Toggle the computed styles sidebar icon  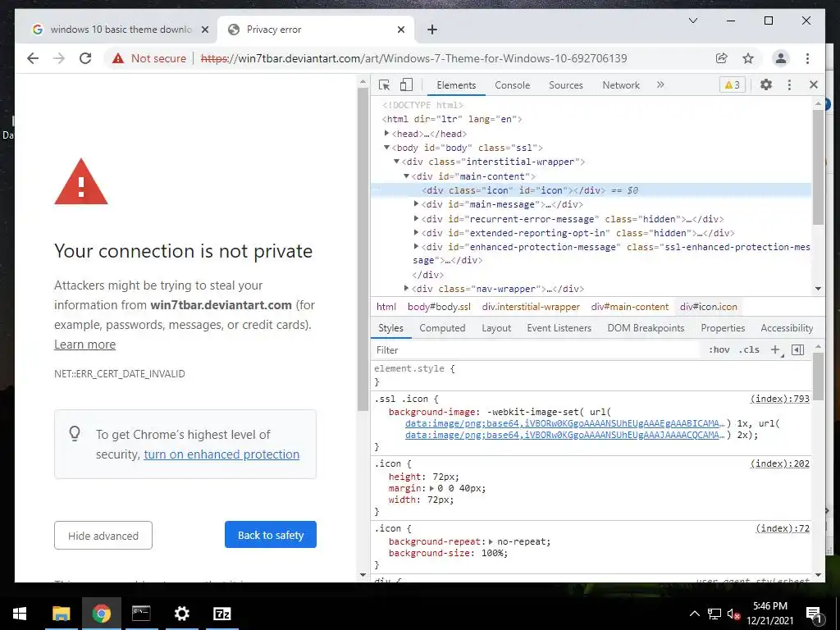click(x=797, y=349)
